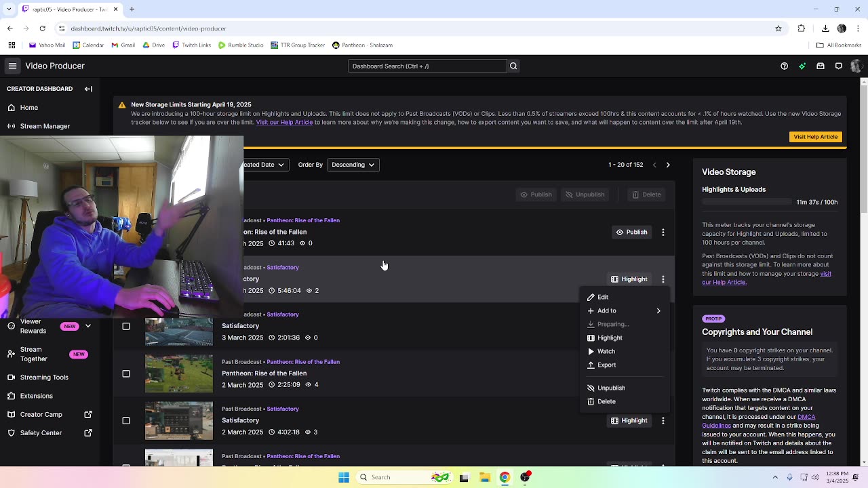Click the dashboard search input field
This screenshot has width=868, height=488.
[x=427, y=66]
